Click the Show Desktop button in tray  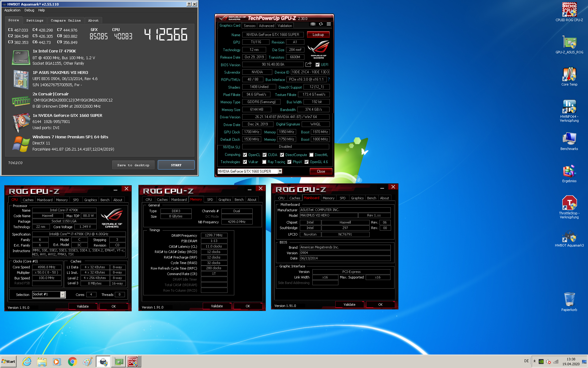[585, 362]
